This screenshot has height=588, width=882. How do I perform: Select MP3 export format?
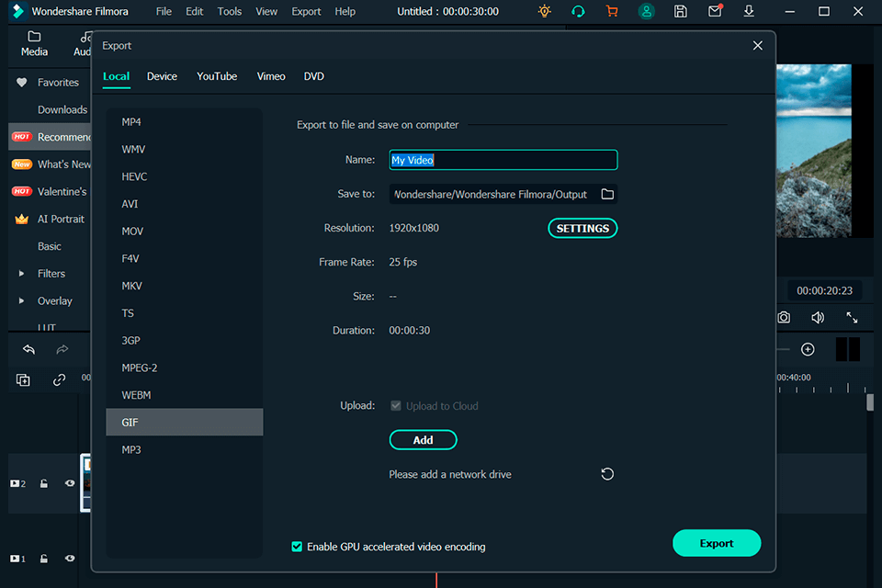(185, 449)
